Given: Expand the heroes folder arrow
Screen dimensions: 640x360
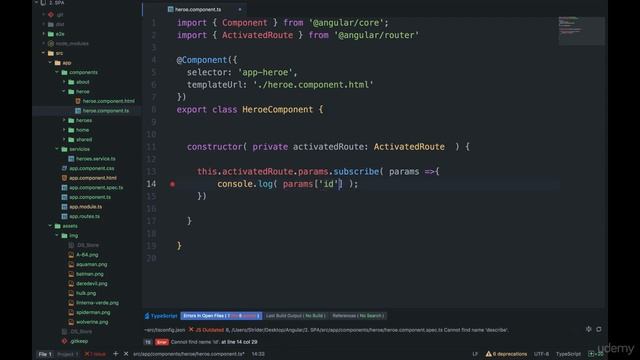Looking at the screenshot, I should pyautogui.click(x=64, y=120).
